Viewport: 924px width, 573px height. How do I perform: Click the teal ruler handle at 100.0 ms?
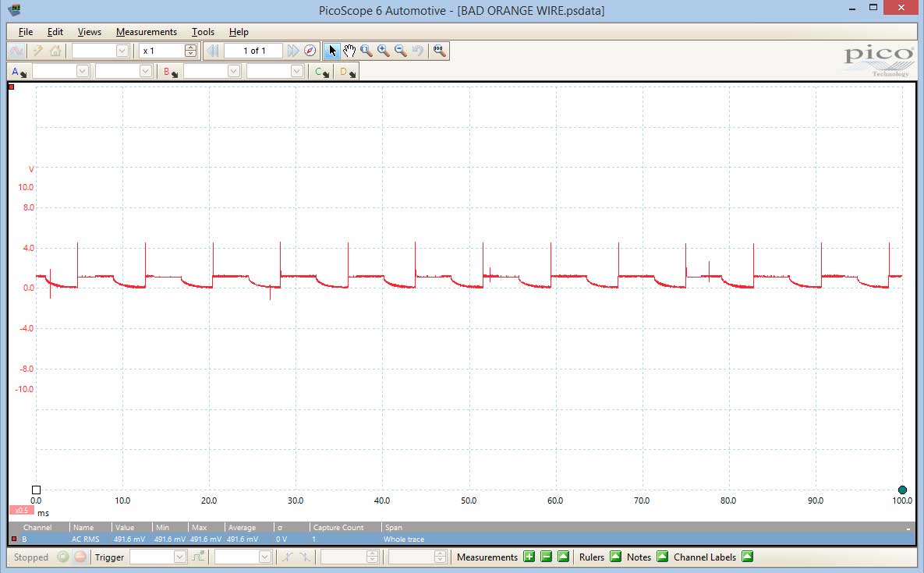(x=902, y=490)
